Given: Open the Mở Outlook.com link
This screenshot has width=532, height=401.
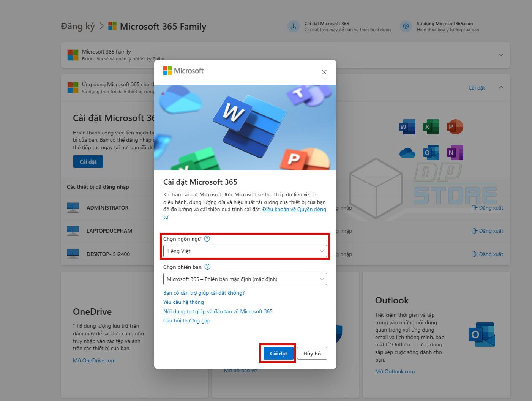Looking at the screenshot, I should pyautogui.click(x=395, y=371).
